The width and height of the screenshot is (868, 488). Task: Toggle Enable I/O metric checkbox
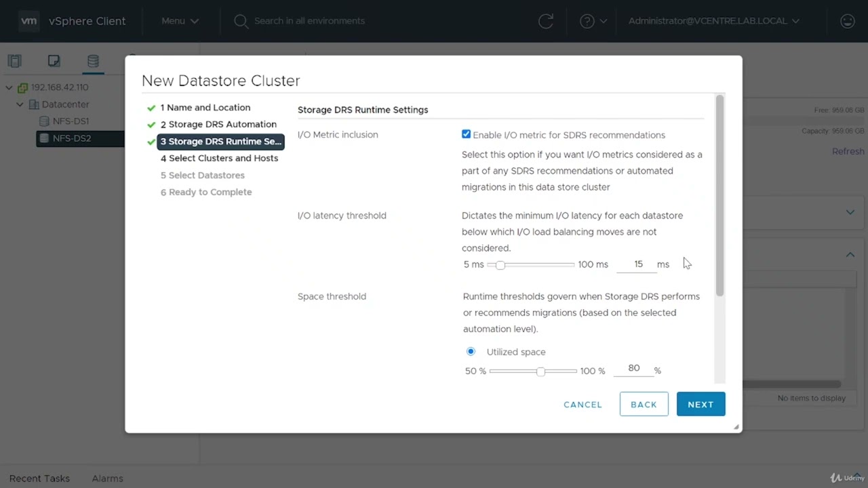pyautogui.click(x=466, y=134)
